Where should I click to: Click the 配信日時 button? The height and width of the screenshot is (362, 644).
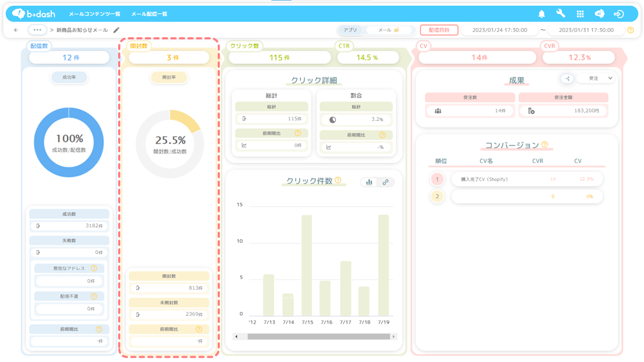tap(439, 30)
